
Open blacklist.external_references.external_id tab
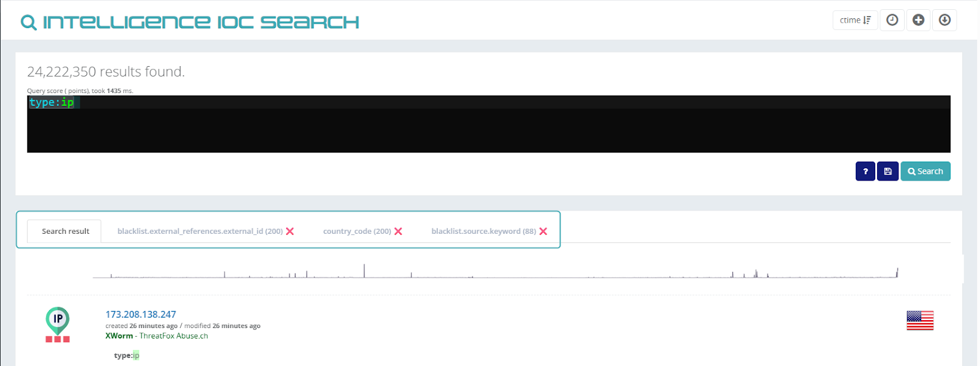(x=200, y=231)
